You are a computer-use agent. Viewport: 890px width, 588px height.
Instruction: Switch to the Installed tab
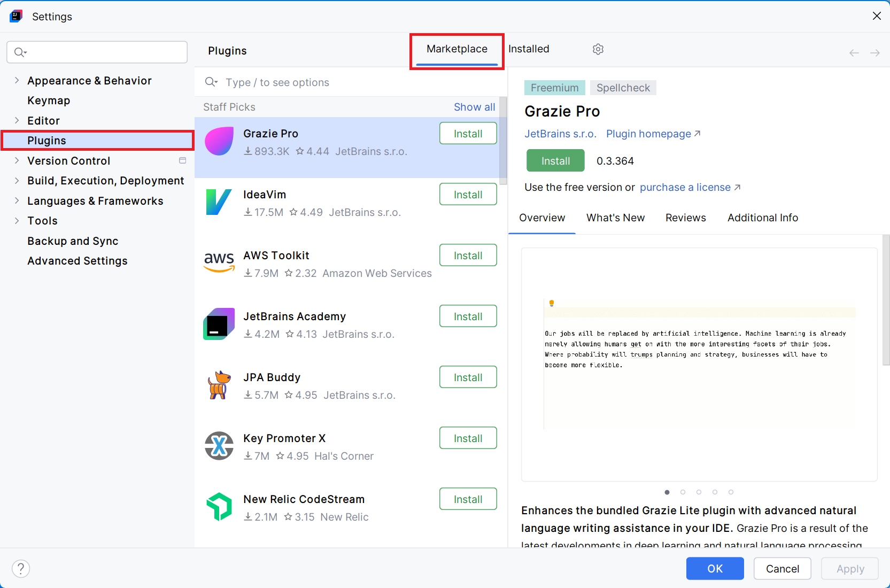pyautogui.click(x=529, y=49)
